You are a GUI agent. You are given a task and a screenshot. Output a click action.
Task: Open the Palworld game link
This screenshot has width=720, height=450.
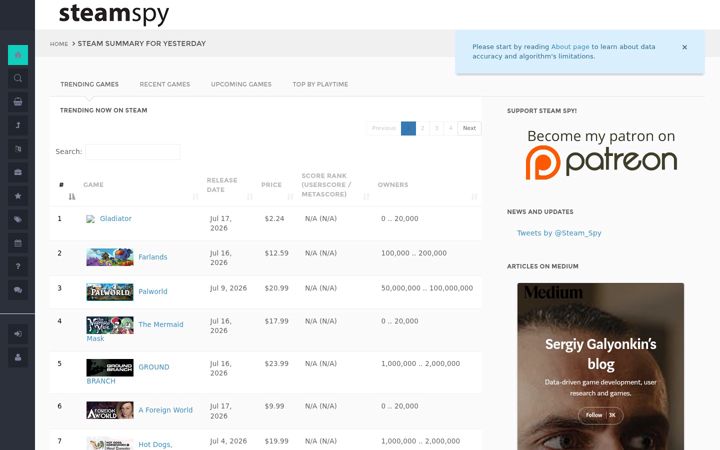coord(153,292)
